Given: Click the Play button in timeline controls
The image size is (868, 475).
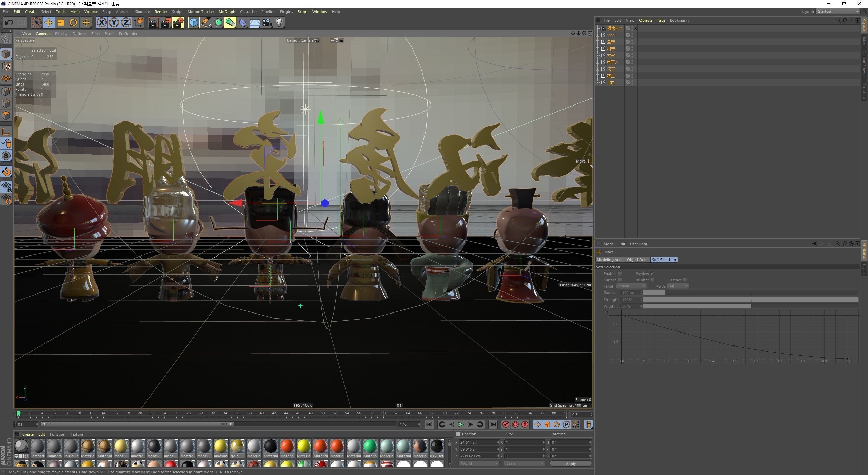Looking at the screenshot, I should pyautogui.click(x=460, y=424).
